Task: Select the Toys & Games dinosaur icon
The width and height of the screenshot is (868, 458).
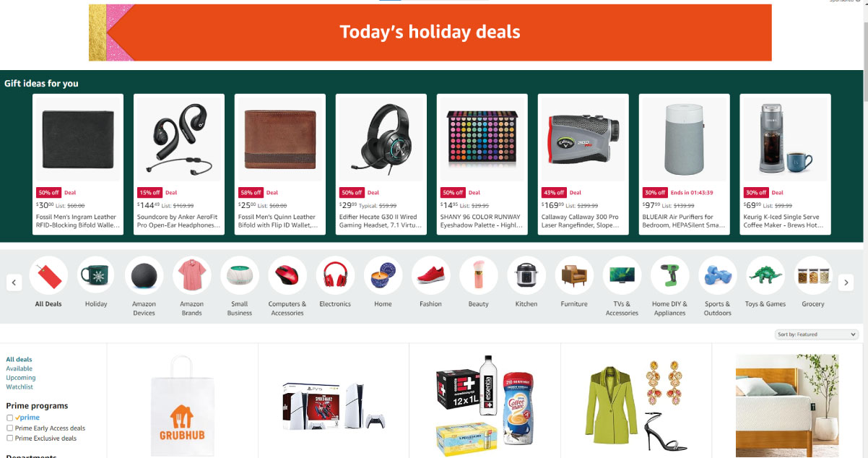Action: tap(765, 275)
